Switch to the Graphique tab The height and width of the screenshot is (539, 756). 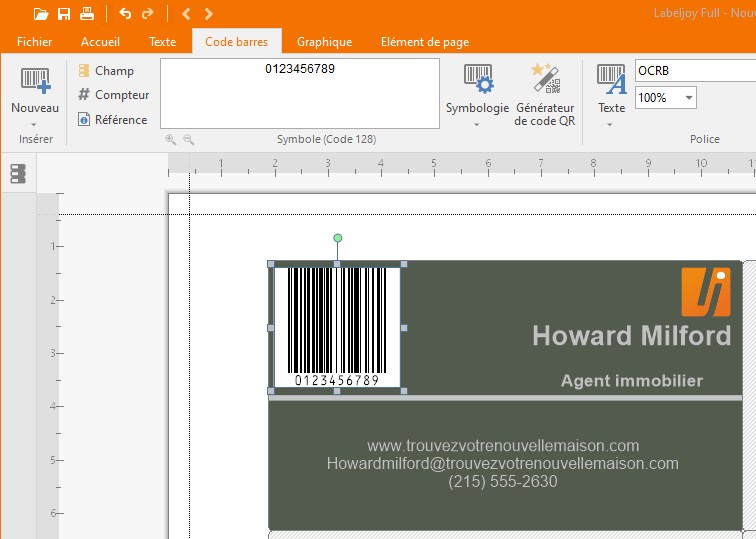[x=324, y=42]
